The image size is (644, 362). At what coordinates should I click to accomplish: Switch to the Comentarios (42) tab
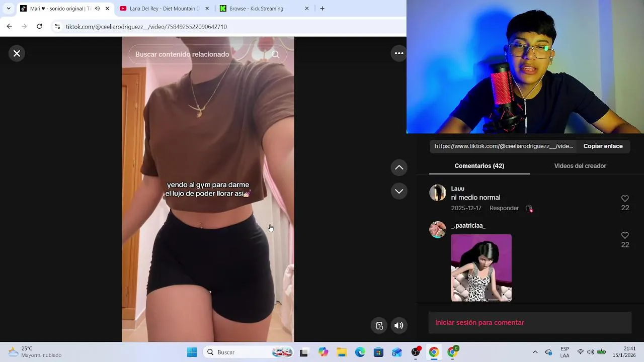pos(479,166)
